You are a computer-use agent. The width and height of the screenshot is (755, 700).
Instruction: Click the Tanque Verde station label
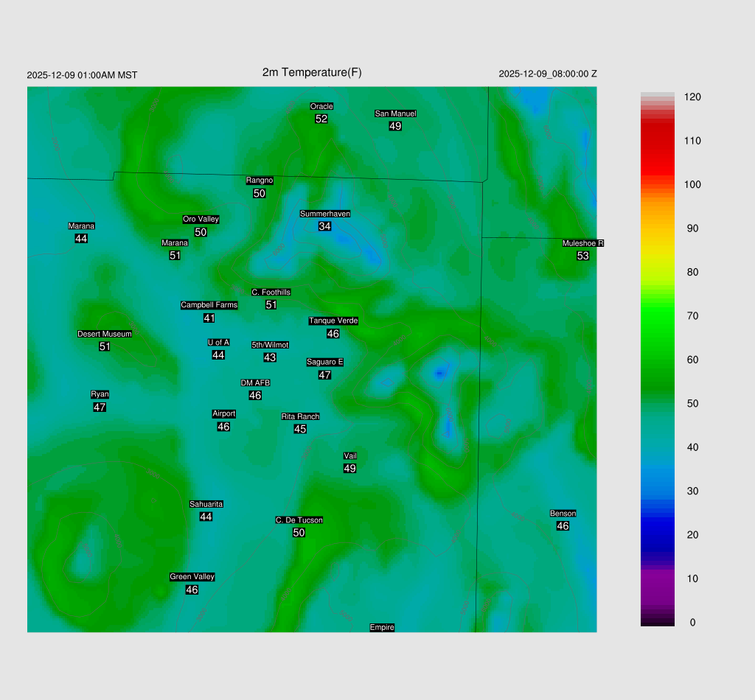tap(333, 321)
